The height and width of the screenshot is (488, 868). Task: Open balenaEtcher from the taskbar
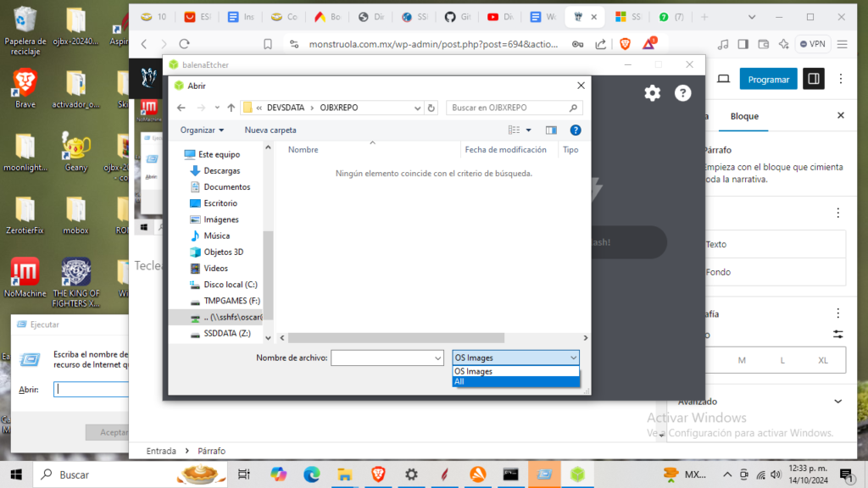(577, 474)
